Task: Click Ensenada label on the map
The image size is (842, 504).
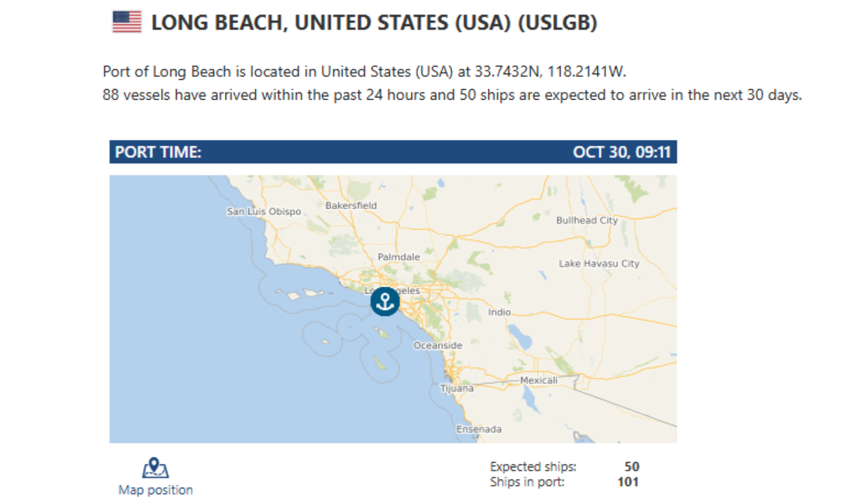Action: tap(478, 429)
